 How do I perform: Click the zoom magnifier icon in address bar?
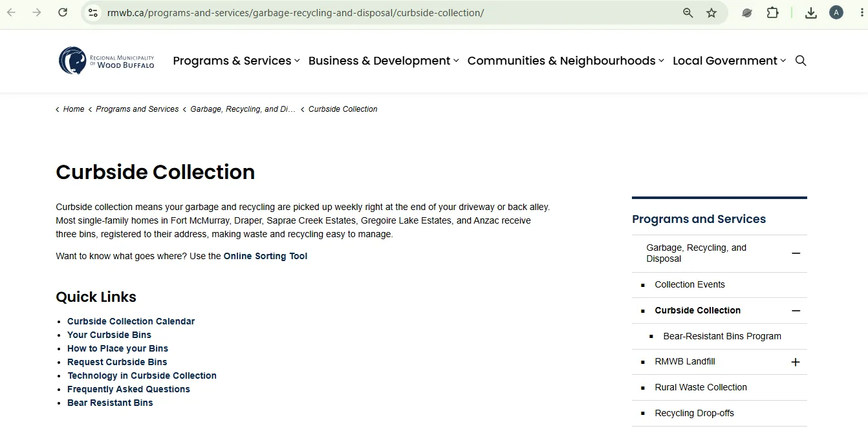[688, 13]
